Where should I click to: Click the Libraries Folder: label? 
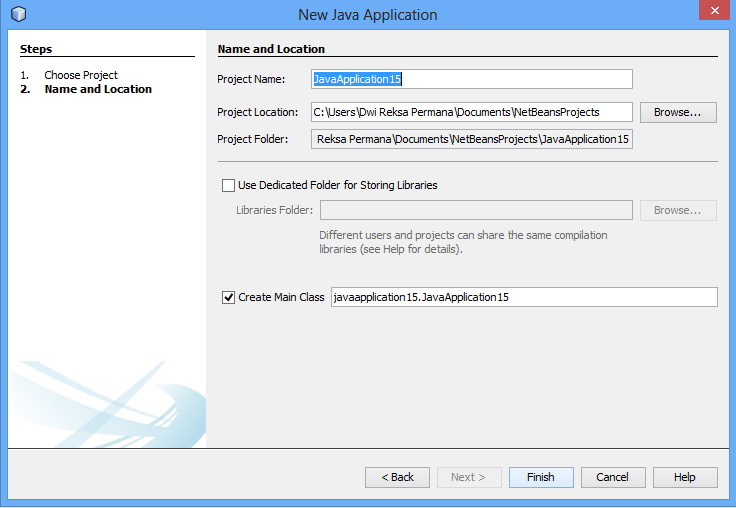click(274, 210)
